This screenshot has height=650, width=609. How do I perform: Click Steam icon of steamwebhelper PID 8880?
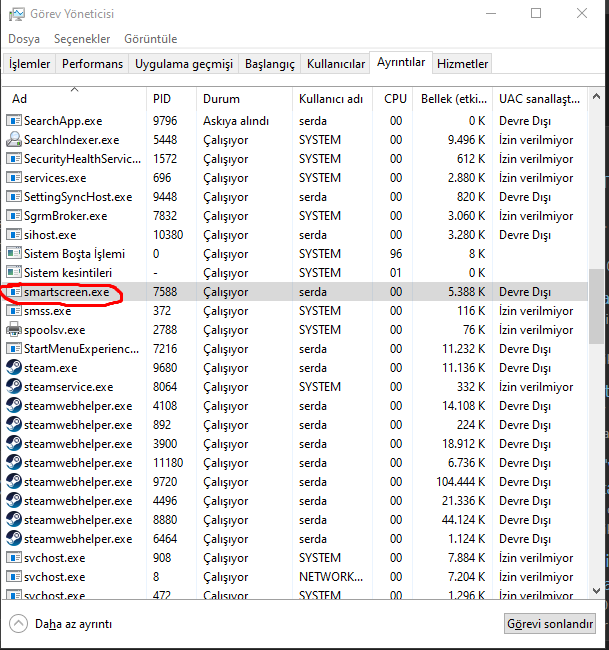[x=14, y=520]
